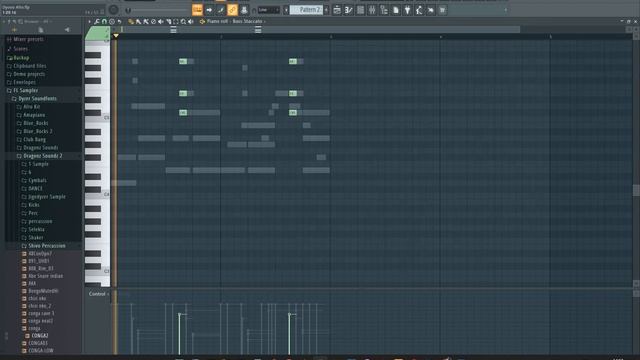640x360 pixels.
Task: Expand the Backup folder
Action: pyautogui.click(x=20, y=58)
